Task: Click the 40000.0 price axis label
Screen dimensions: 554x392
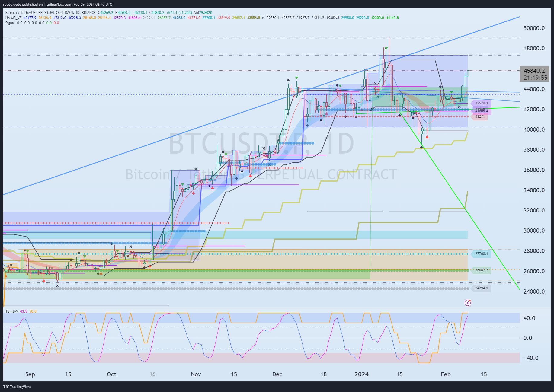Action: tap(534, 129)
